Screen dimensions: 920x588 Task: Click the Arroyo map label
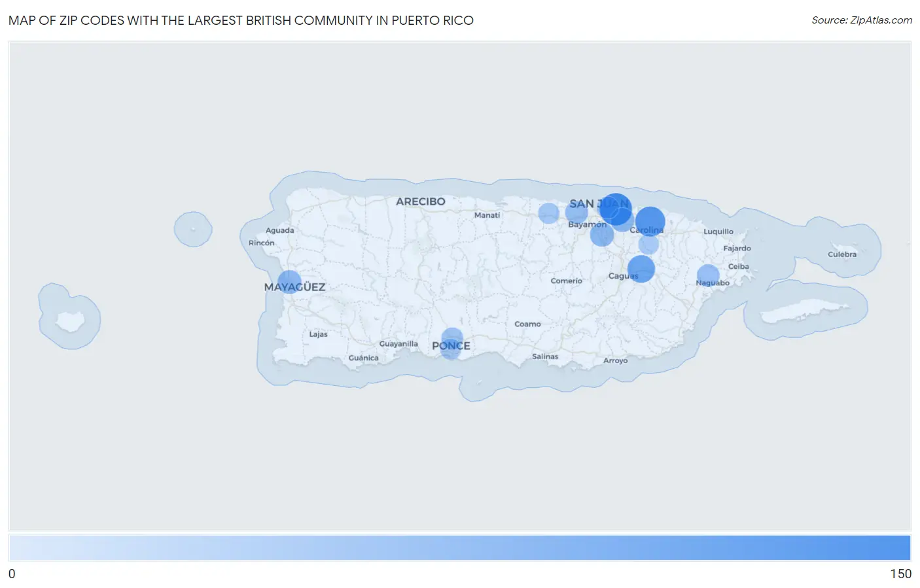pyautogui.click(x=616, y=360)
